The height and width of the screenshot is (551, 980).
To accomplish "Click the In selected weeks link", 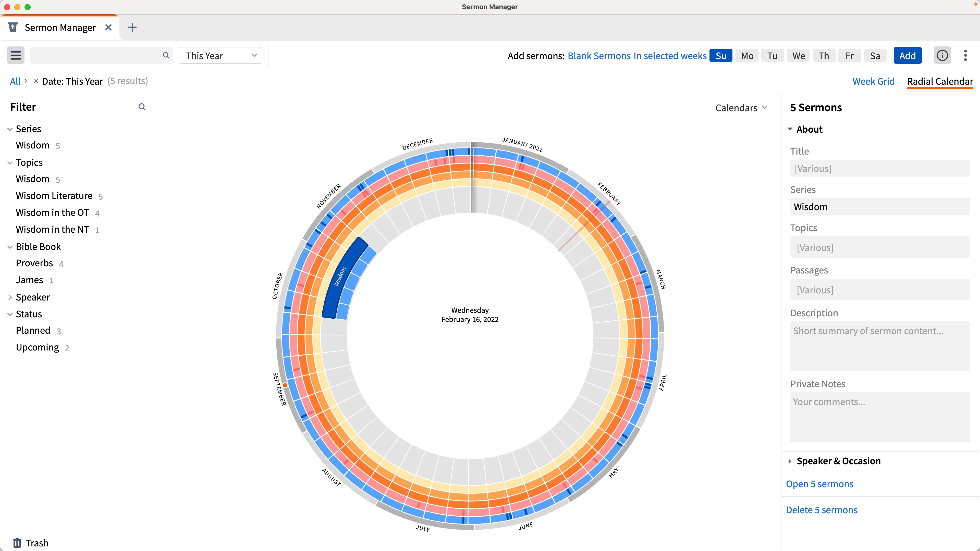I will point(670,56).
